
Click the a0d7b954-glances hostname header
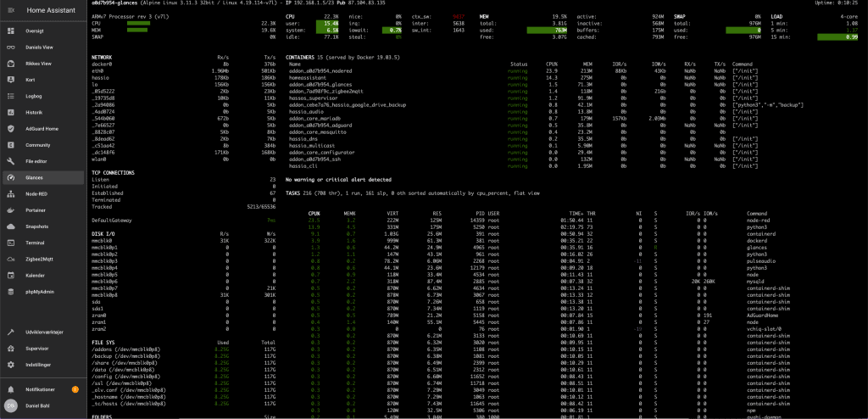pos(114,3)
